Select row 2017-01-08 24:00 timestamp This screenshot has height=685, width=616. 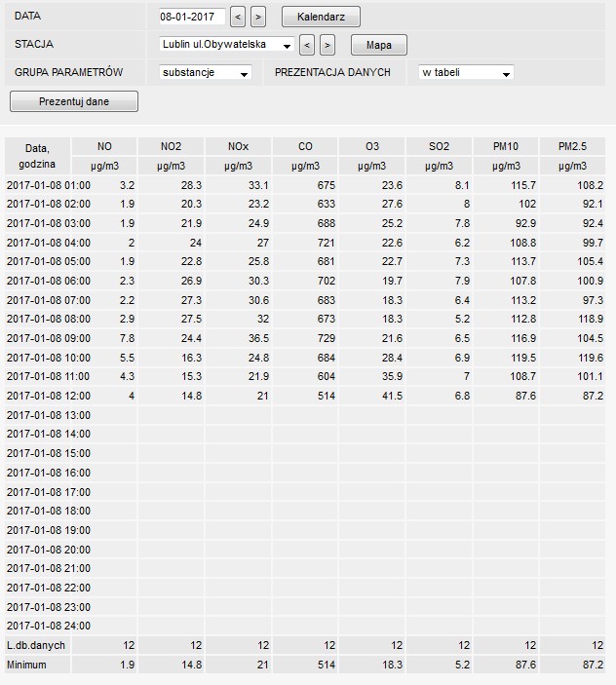click(49, 626)
